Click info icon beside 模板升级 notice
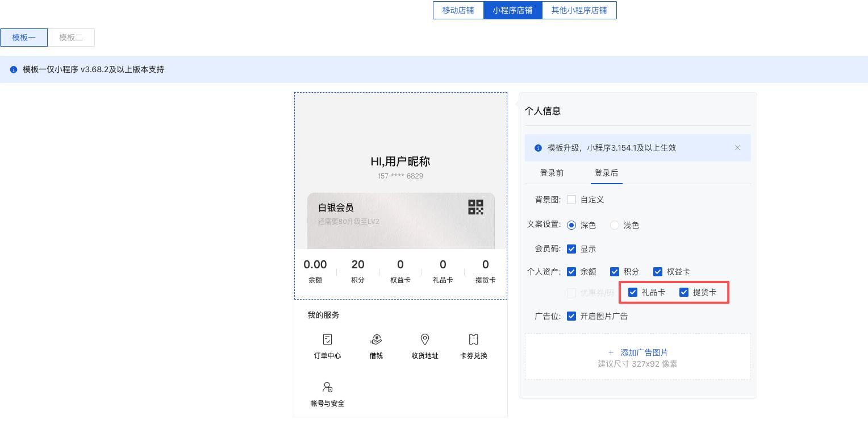 pos(538,148)
